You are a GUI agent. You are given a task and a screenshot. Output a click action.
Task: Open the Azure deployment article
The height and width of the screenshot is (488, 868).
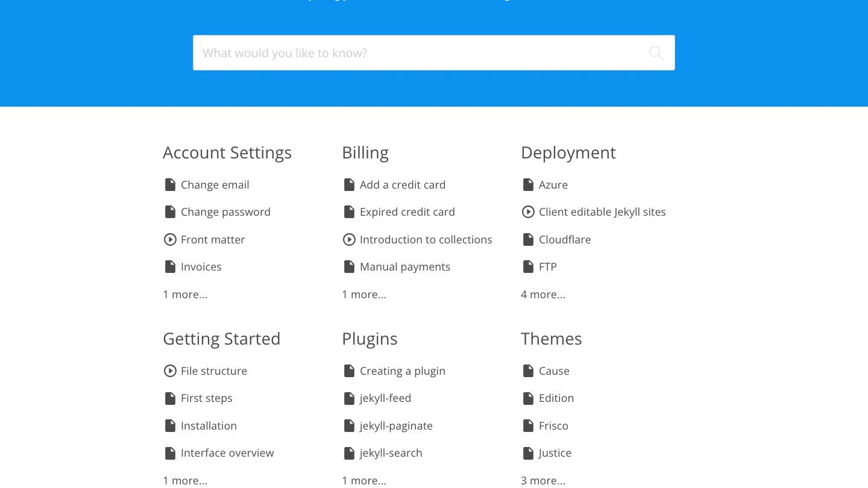[x=553, y=185]
